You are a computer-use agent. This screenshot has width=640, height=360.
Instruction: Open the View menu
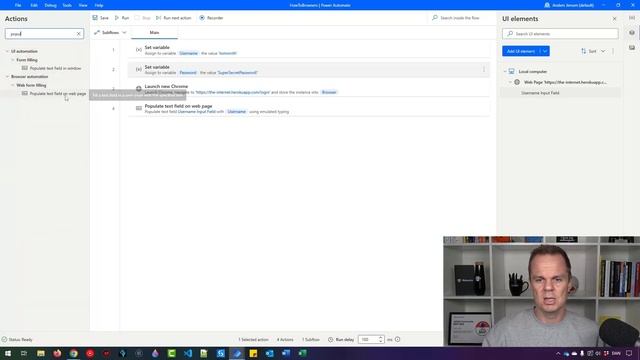pyautogui.click(x=83, y=5)
